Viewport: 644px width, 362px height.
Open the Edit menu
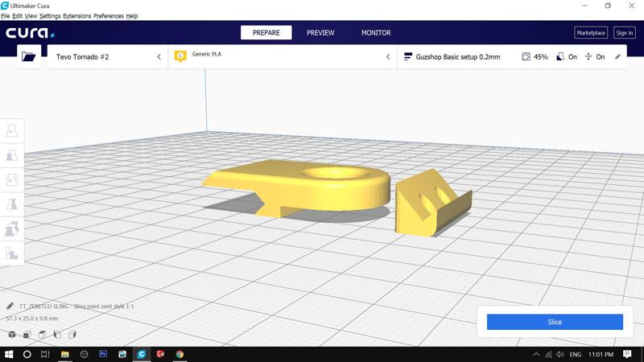click(x=17, y=16)
